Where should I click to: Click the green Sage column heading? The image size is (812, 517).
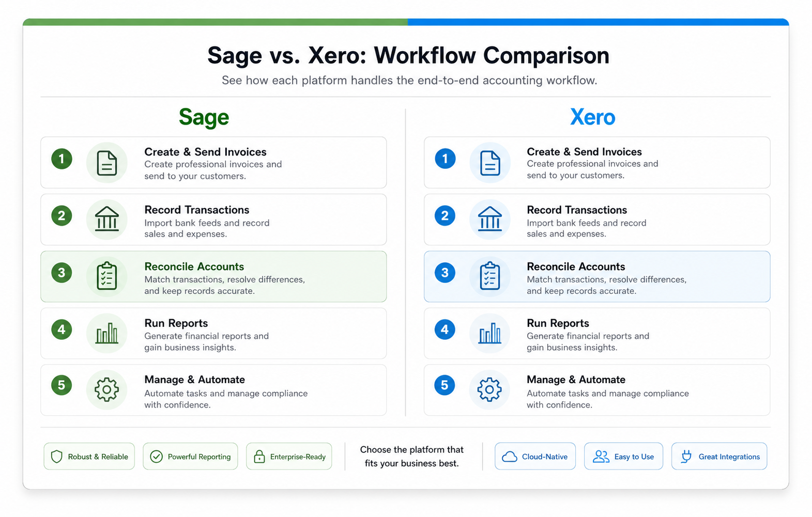coord(204,118)
